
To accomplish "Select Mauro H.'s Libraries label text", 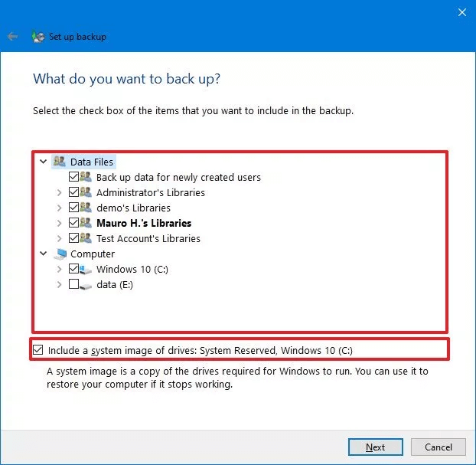I will click(144, 223).
